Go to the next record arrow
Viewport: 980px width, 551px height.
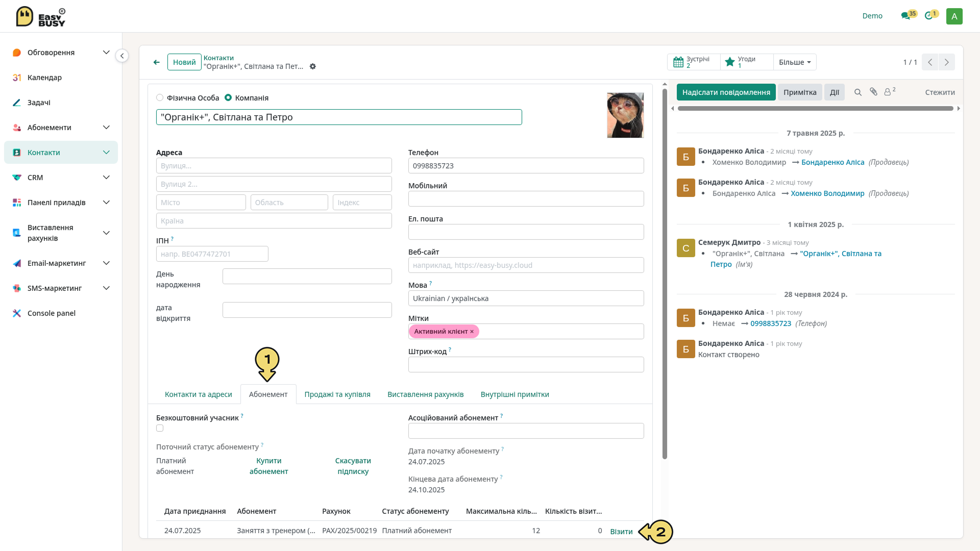947,62
